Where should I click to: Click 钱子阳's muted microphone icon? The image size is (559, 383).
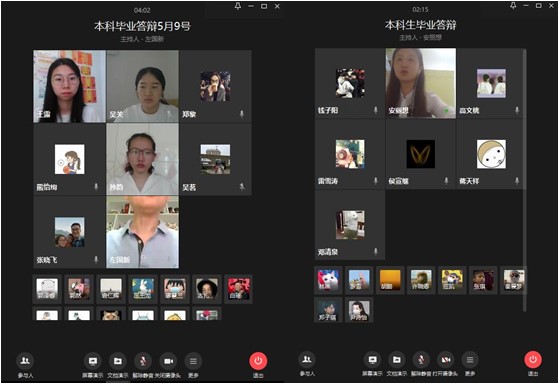pos(375,110)
